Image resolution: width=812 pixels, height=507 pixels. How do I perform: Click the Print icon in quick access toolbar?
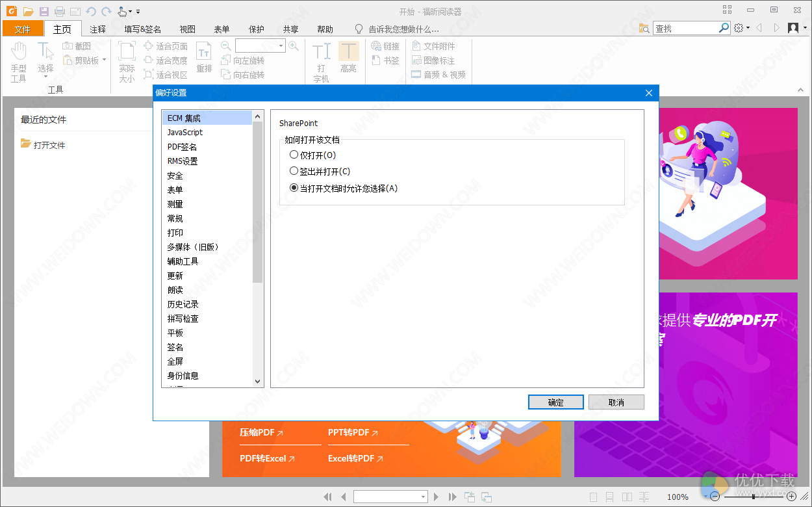tap(60, 11)
